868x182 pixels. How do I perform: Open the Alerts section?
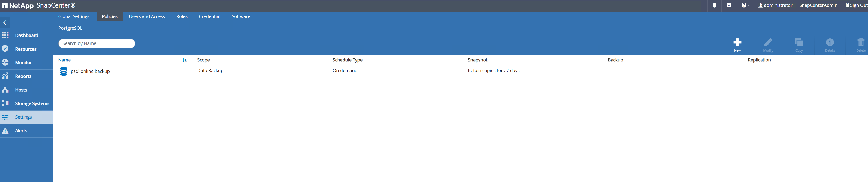click(21, 131)
